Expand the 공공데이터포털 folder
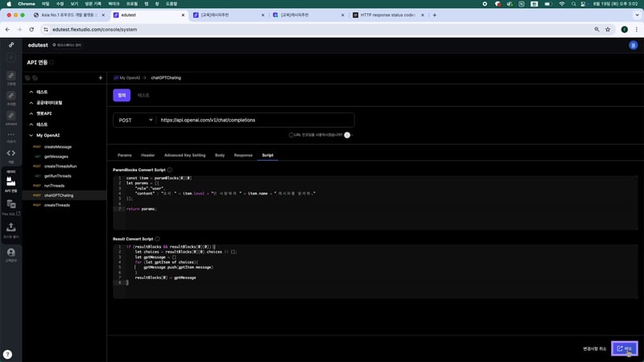644x362 pixels. 31,103
